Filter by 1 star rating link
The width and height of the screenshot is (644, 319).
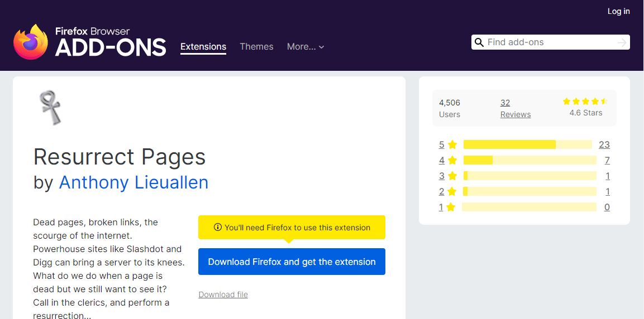click(447, 207)
